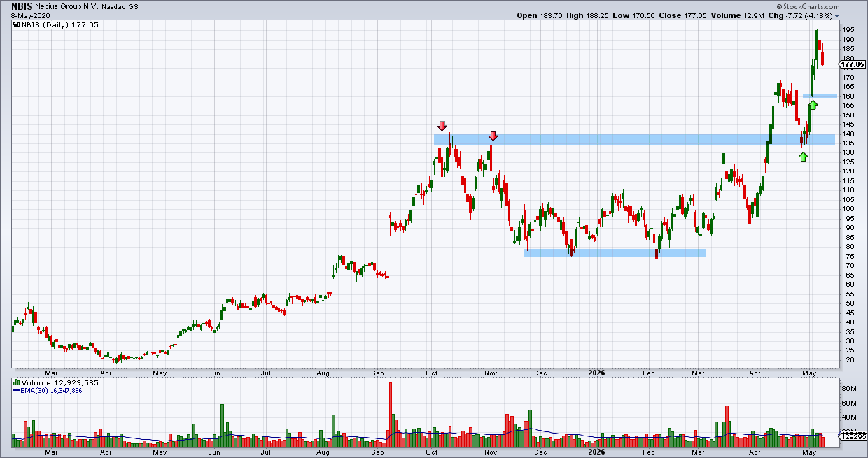Click the 8-May-2026 date label
Image resolution: width=868 pixels, height=458 pixels.
point(31,15)
